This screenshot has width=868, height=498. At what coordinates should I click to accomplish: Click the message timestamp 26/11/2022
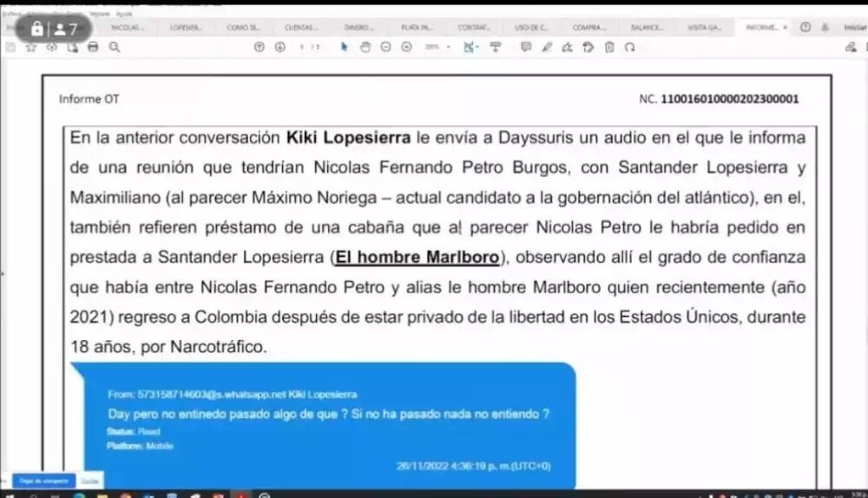pyautogui.click(x=473, y=466)
